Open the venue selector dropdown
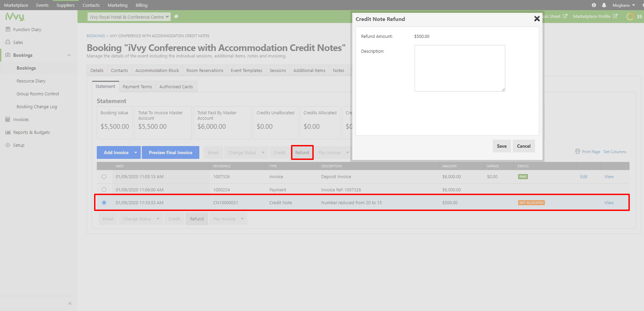The height and width of the screenshot is (311, 644). pyautogui.click(x=129, y=17)
